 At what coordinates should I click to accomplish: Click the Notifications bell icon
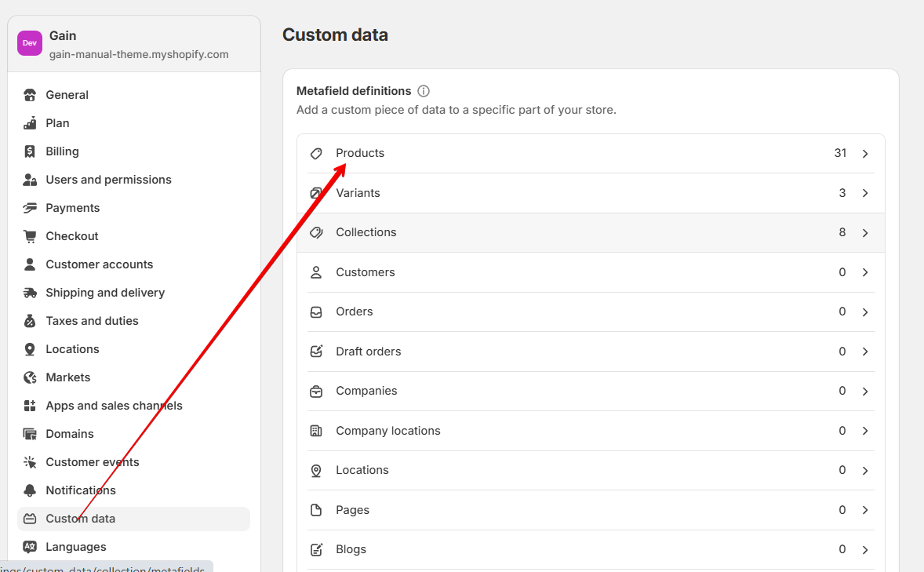click(30, 490)
